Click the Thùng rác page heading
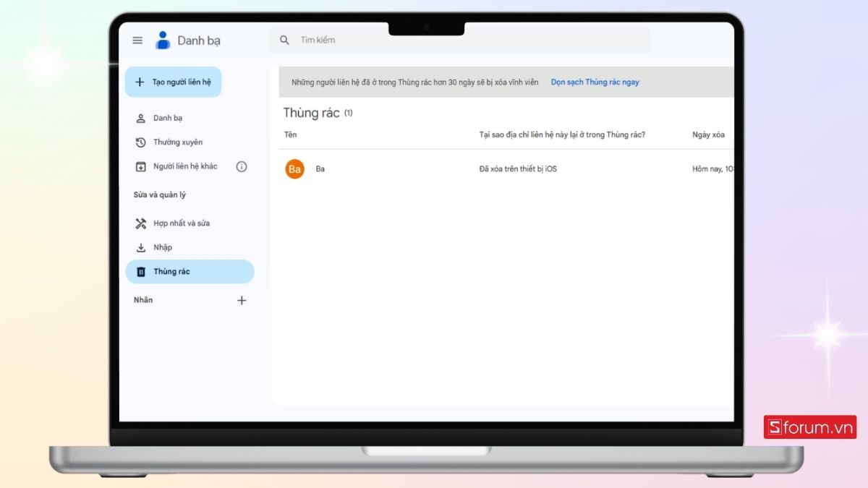868x488 pixels. [x=311, y=113]
